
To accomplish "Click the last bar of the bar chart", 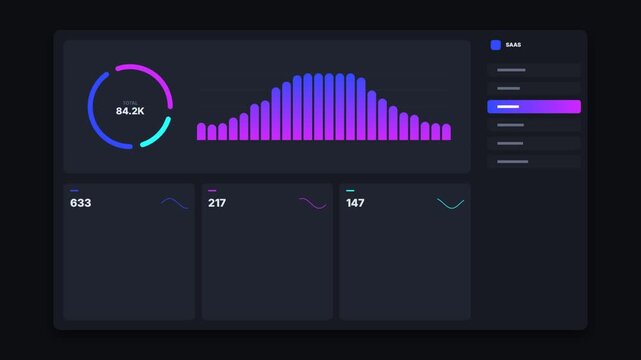I will pos(446,132).
